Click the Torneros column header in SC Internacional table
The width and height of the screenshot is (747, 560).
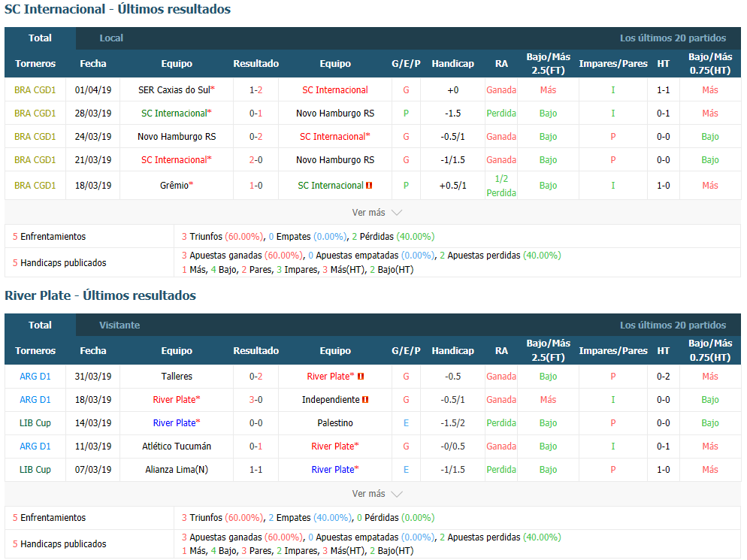click(x=35, y=64)
